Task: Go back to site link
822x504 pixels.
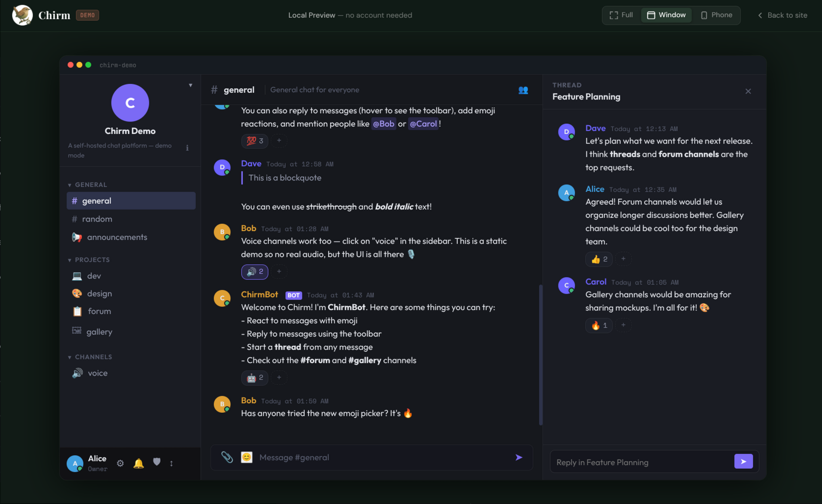Action: pos(782,15)
